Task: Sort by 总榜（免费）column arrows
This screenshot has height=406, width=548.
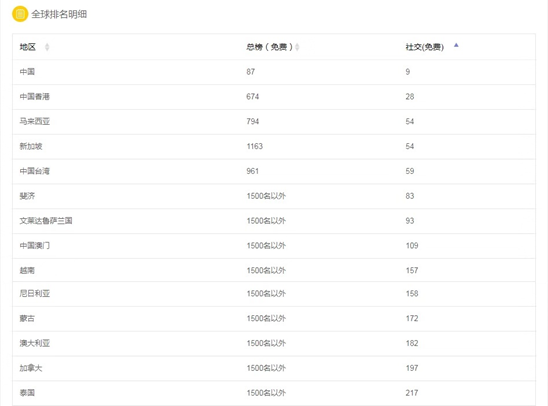Action: 297,47
